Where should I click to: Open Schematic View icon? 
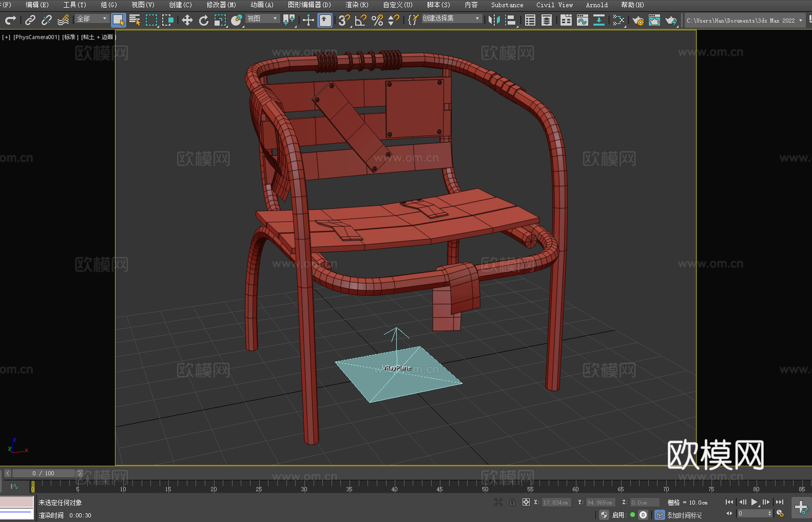coord(618,20)
